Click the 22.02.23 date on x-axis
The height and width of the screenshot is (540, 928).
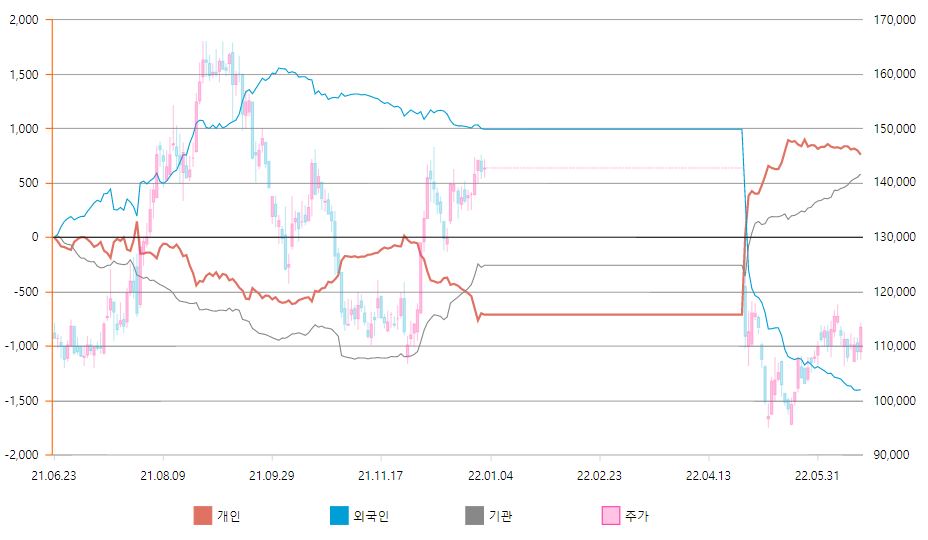(x=599, y=475)
